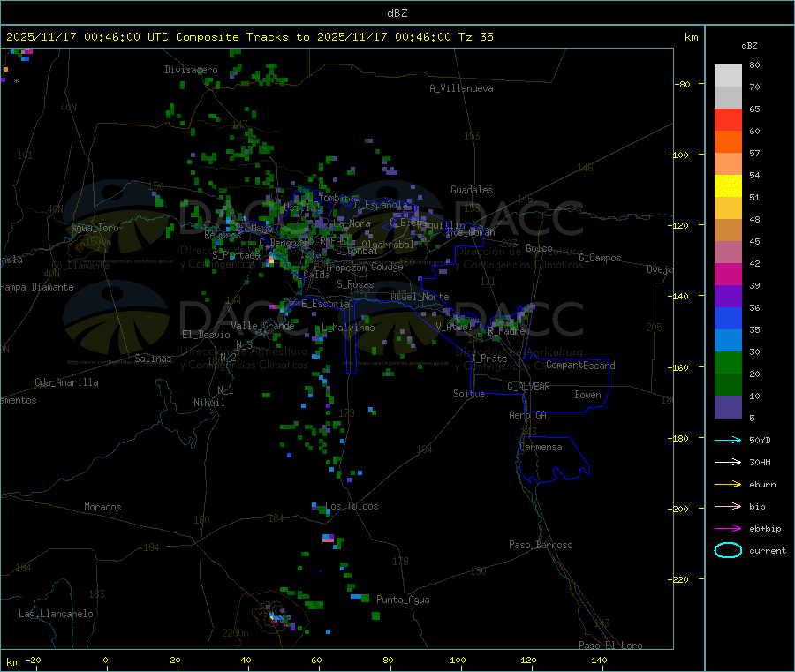Image resolution: width=795 pixels, height=672 pixels.
Task: Click the 'Soitue' map label
Action: pyautogui.click(x=469, y=394)
